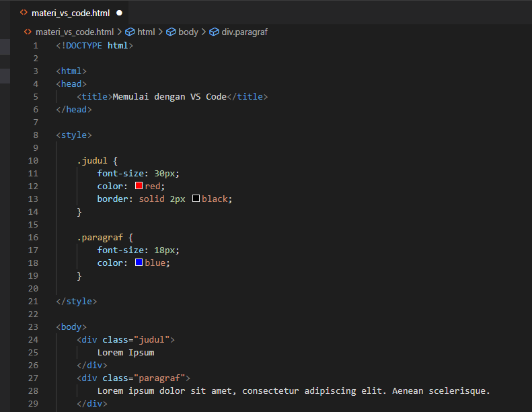Click the HTML file icon on the tab
The width and height of the screenshot is (532, 412).
[24, 13]
